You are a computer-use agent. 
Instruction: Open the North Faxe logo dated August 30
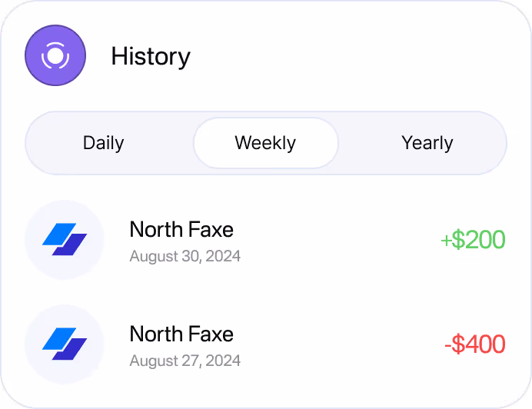tap(65, 239)
